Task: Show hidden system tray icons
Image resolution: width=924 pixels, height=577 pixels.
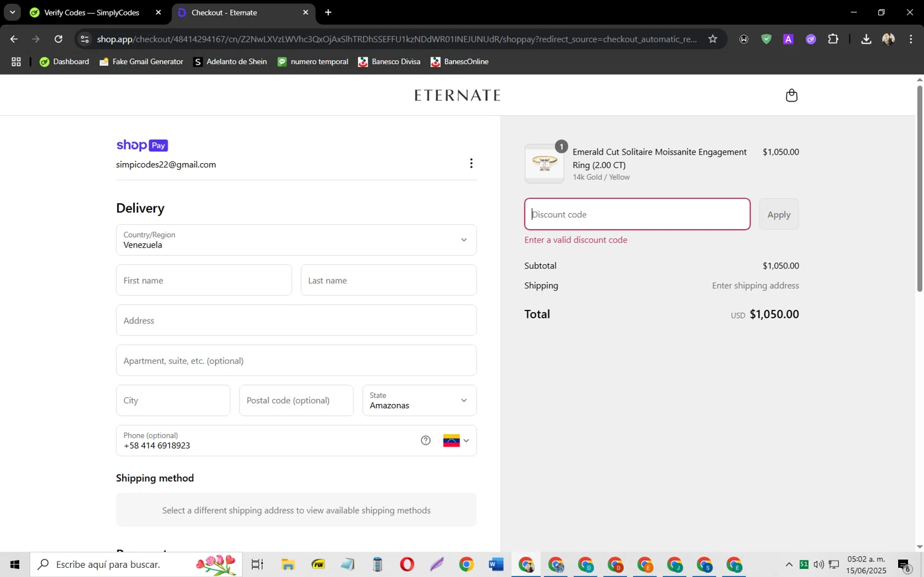Action: coord(789,564)
